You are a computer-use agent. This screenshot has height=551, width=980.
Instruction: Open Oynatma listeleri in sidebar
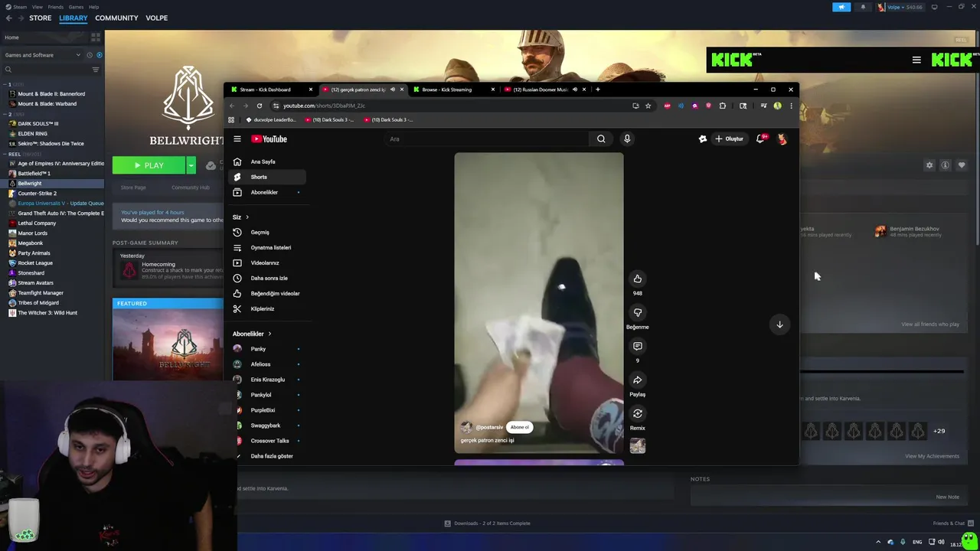[x=268, y=247]
